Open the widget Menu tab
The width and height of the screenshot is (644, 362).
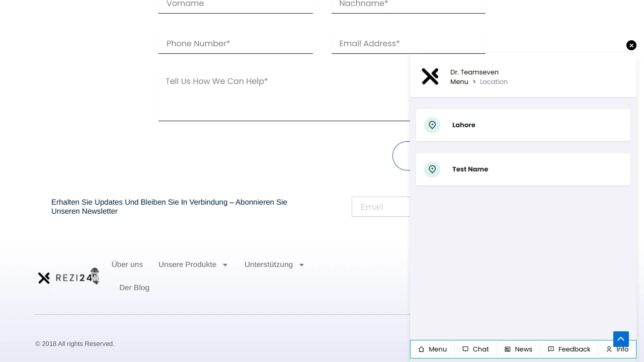(x=433, y=349)
